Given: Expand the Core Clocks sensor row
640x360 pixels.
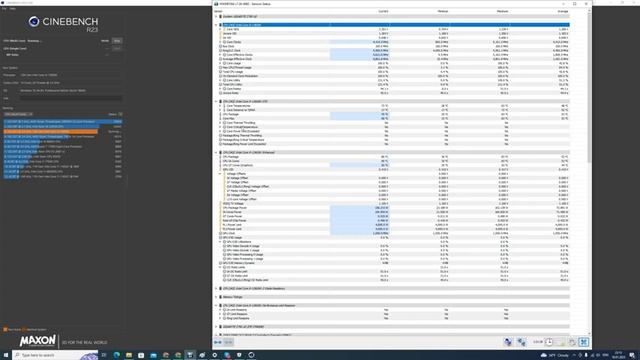Looking at the screenshot, I should pos(220,42).
